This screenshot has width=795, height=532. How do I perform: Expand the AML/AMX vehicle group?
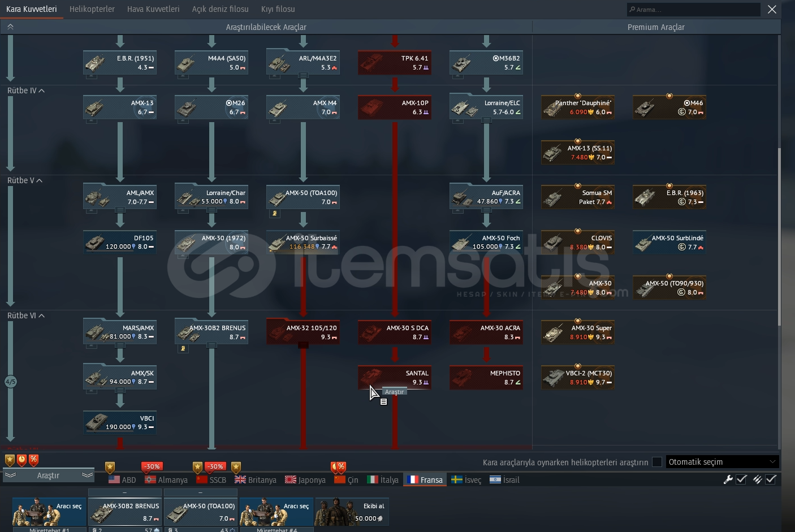[x=120, y=210]
